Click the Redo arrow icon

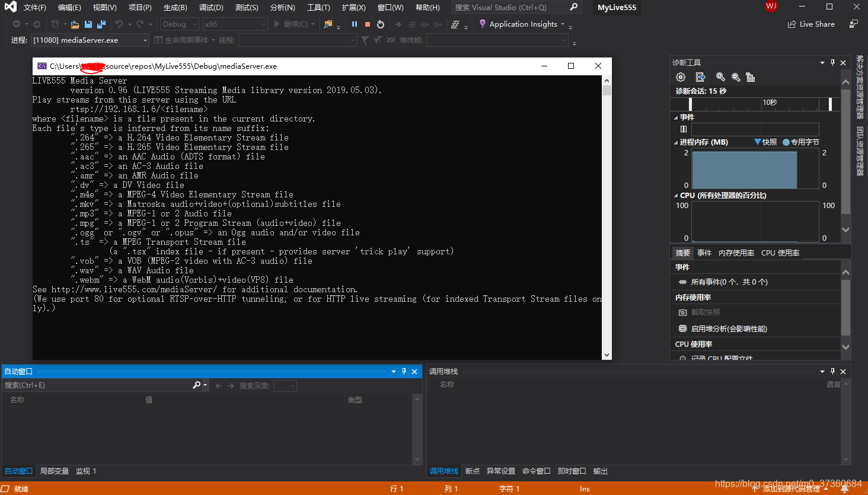pos(140,24)
